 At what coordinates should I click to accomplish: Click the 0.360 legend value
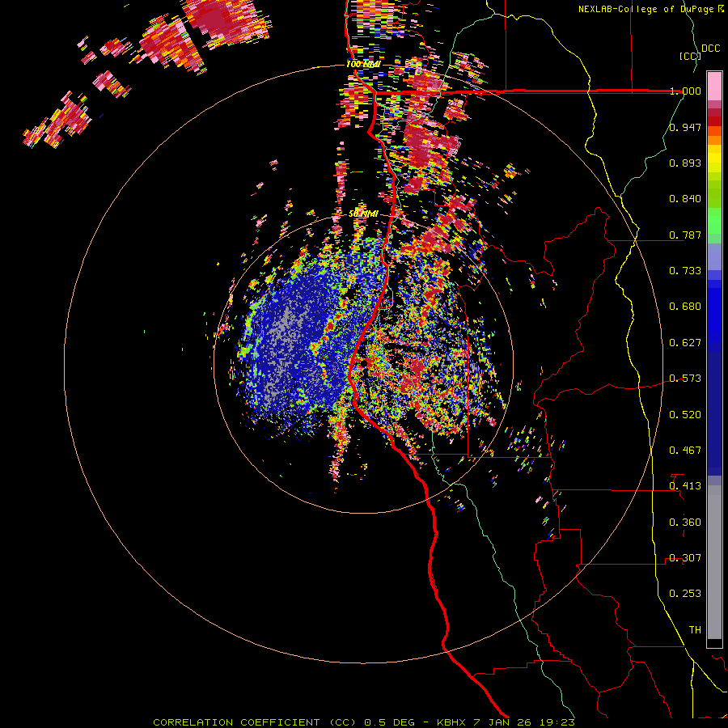(685, 523)
